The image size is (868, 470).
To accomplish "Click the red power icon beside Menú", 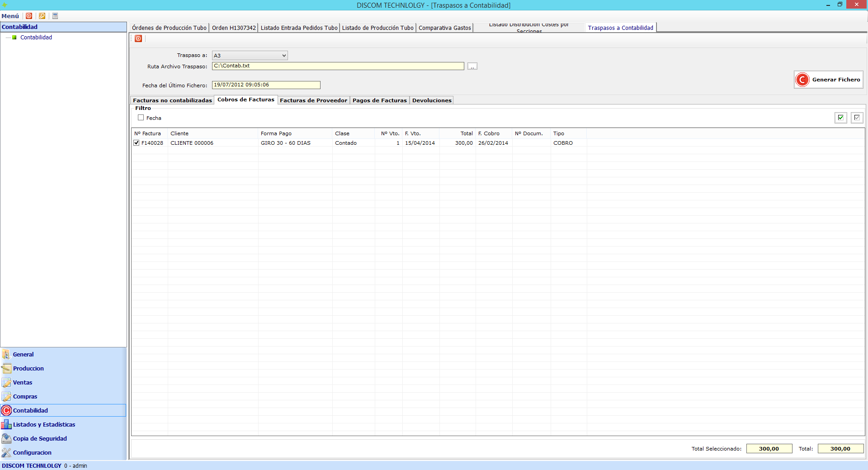I will coord(29,16).
